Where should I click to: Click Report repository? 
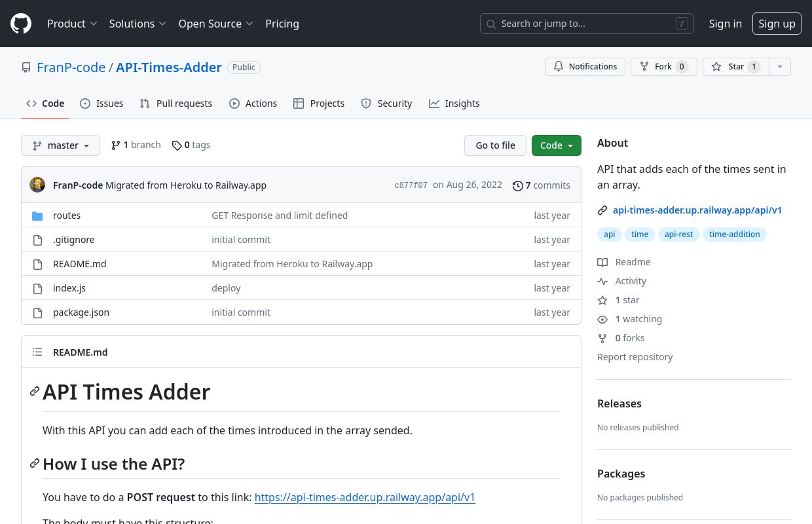click(x=635, y=357)
